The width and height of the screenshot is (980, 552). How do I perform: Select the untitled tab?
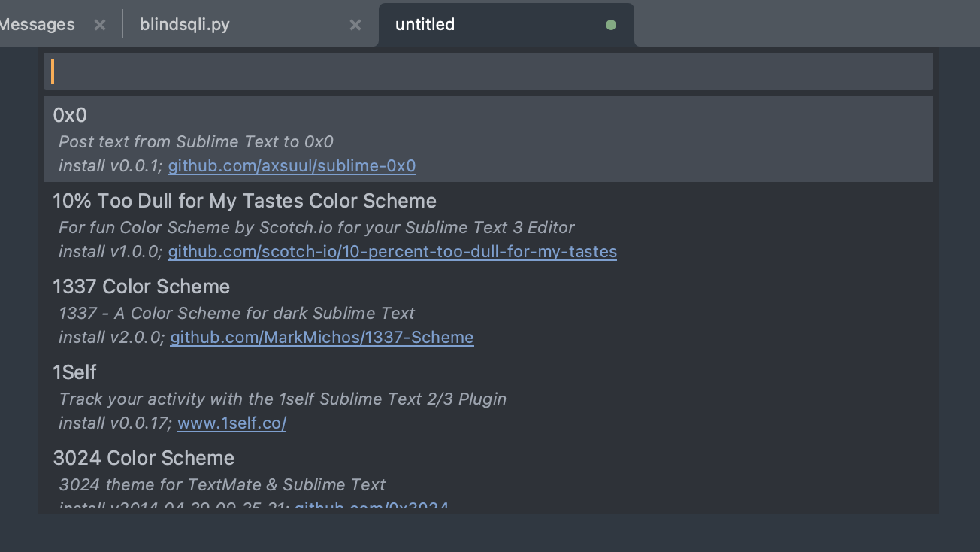(425, 25)
